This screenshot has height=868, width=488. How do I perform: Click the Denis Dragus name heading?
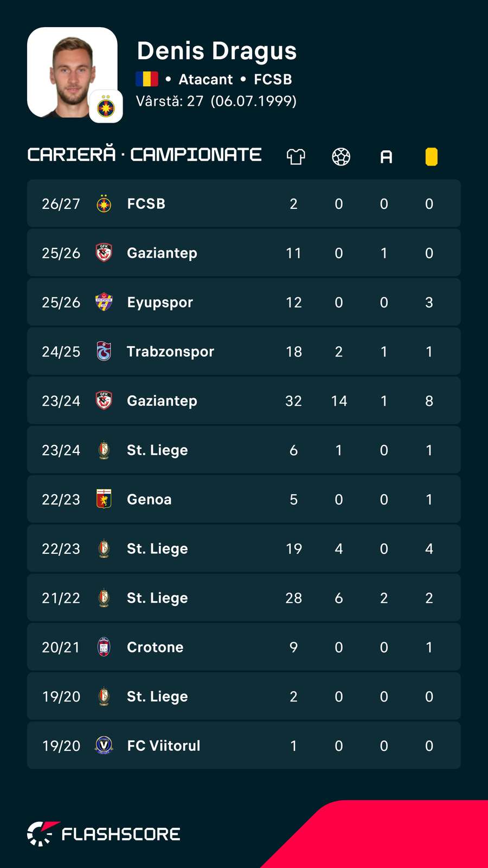click(x=217, y=51)
